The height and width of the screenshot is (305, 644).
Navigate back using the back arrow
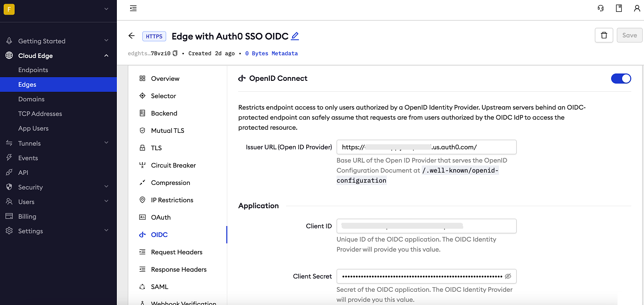(131, 36)
